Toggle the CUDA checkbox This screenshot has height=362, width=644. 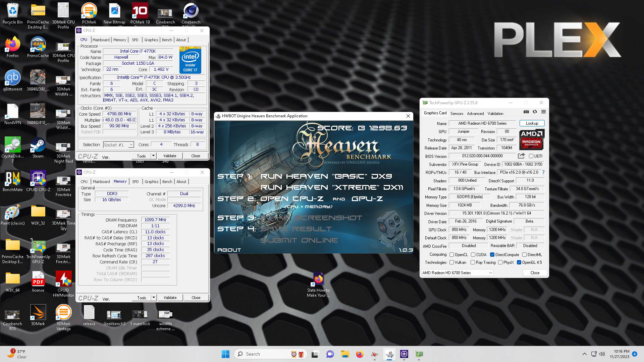473,255
